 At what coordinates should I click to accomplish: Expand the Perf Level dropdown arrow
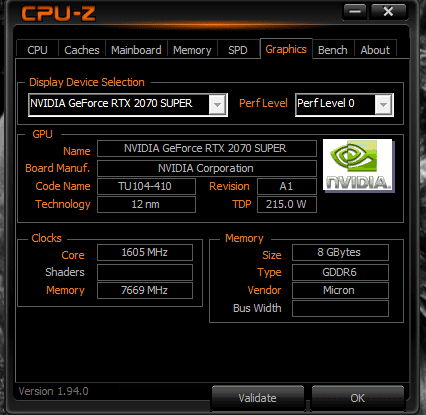383,105
